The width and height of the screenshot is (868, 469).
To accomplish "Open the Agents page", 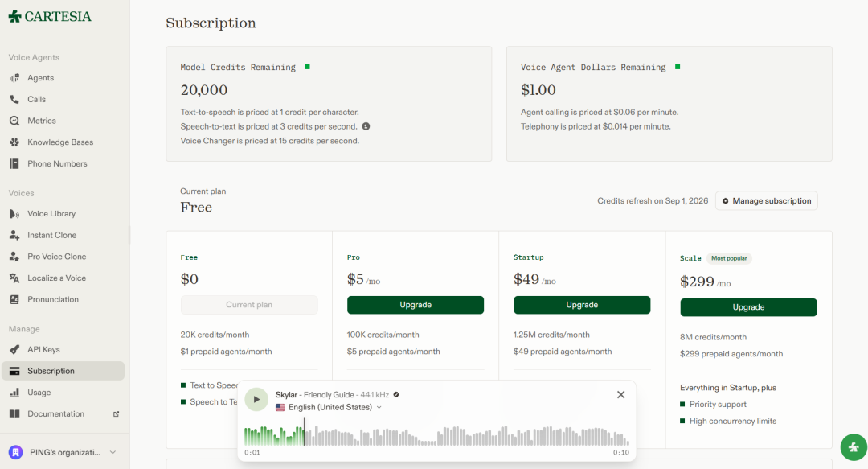I will tap(63, 78).
